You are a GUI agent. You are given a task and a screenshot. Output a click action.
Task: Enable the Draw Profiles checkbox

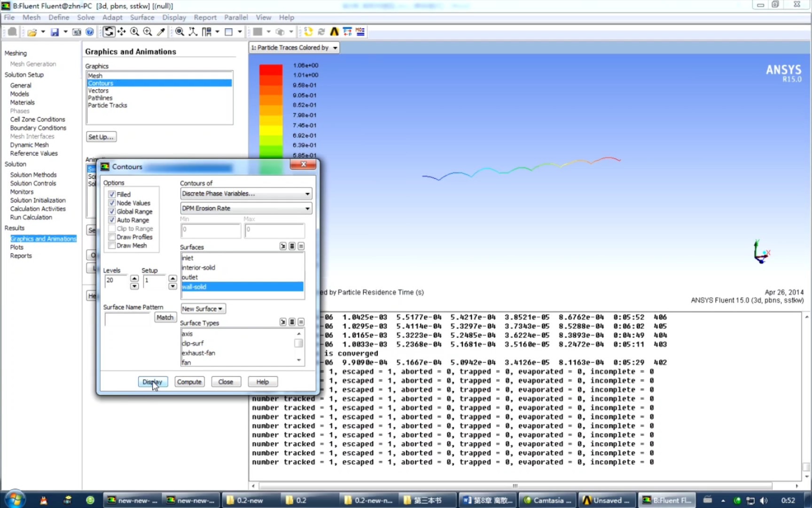pyautogui.click(x=112, y=237)
